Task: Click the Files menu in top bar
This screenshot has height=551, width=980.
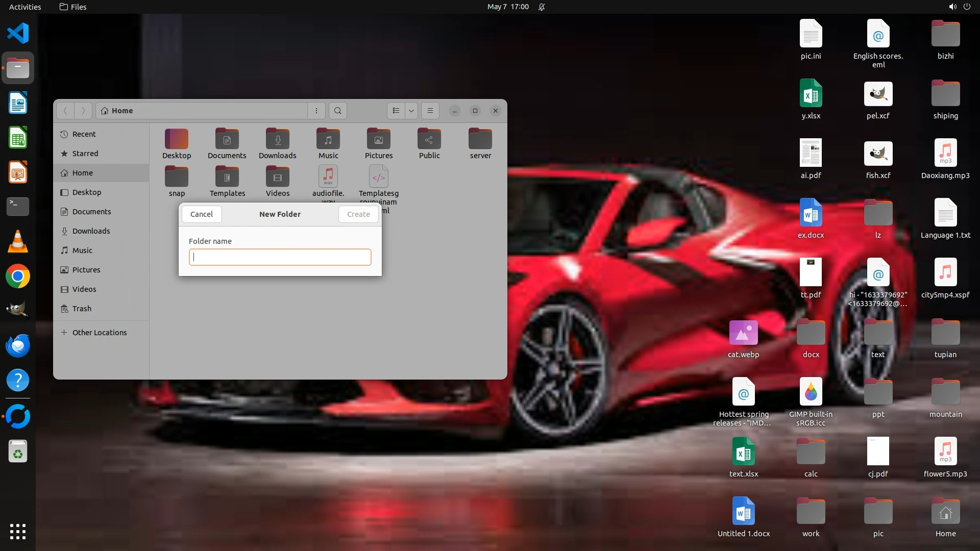Action: pyautogui.click(x=73, y=7)
